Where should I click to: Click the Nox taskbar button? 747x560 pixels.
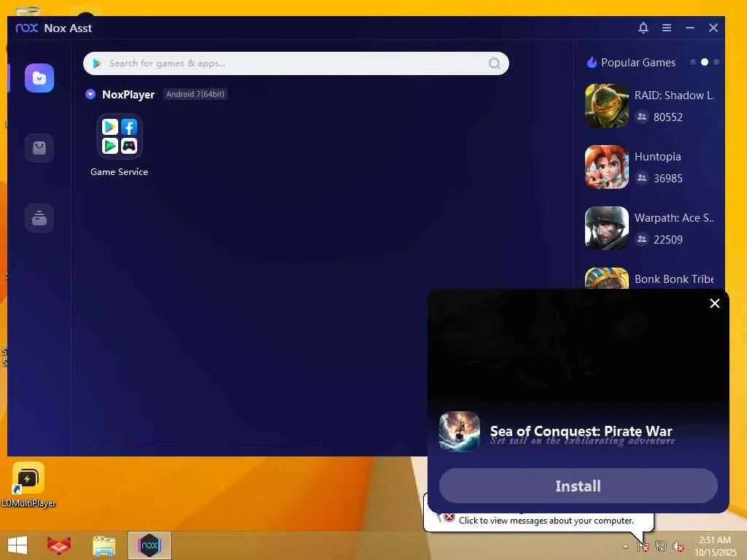coord(149,545)
